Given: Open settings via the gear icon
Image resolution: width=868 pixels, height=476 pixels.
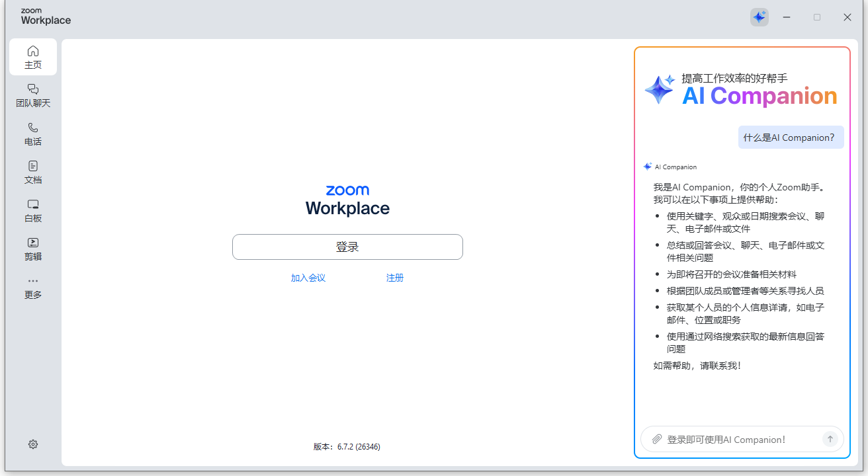Looking at the screenshot, I should (32, 444).
